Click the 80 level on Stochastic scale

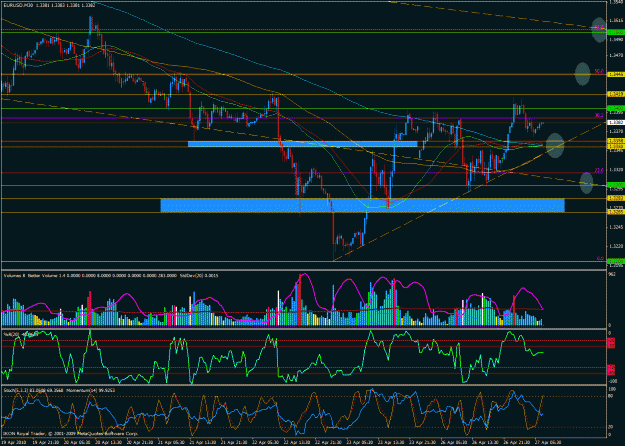[x=610, y=396]
